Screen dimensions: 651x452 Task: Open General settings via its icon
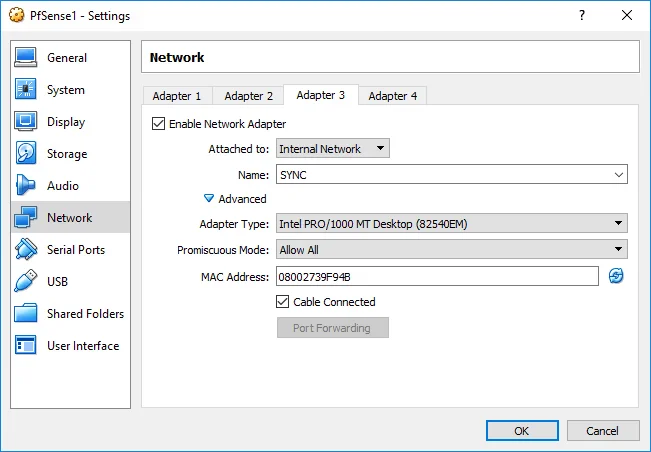[x=26, y=58]
